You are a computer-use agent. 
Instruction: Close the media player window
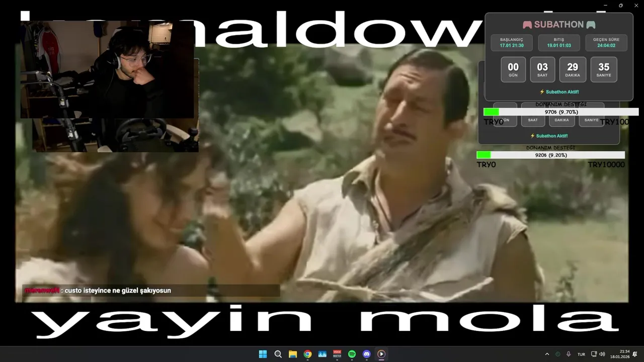(636, 5)
